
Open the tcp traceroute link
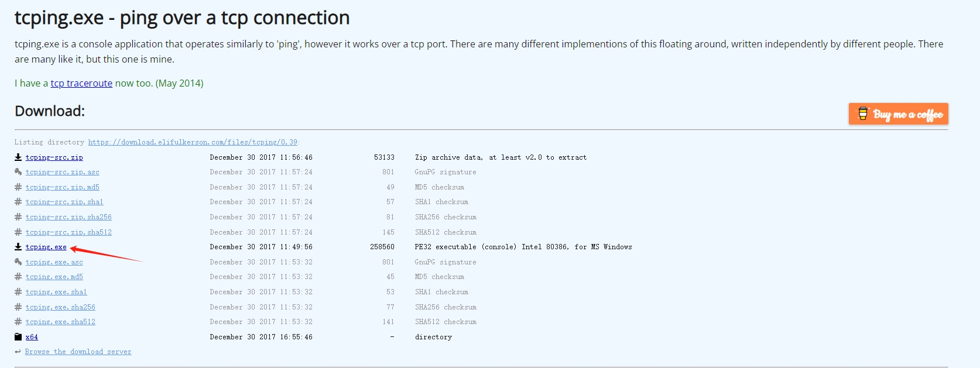click(x=81, y=83)
